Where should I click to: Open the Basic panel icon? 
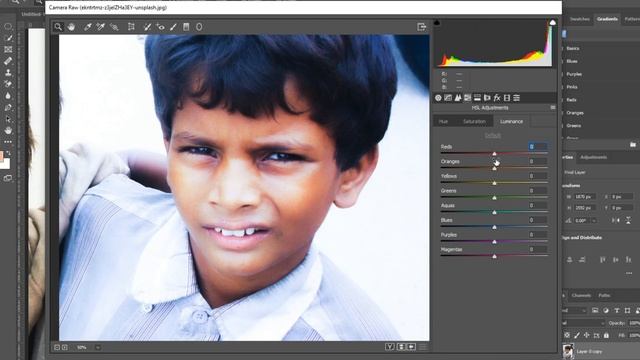(438, 98)
